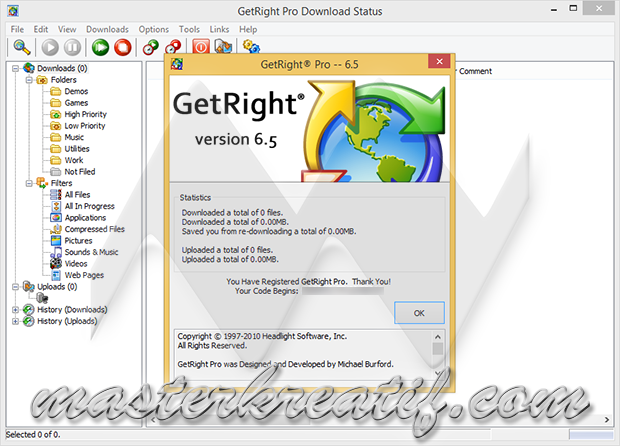Select the Folders tree label
The height and width of the screenshot is (446, 620).
coord(63,80)
